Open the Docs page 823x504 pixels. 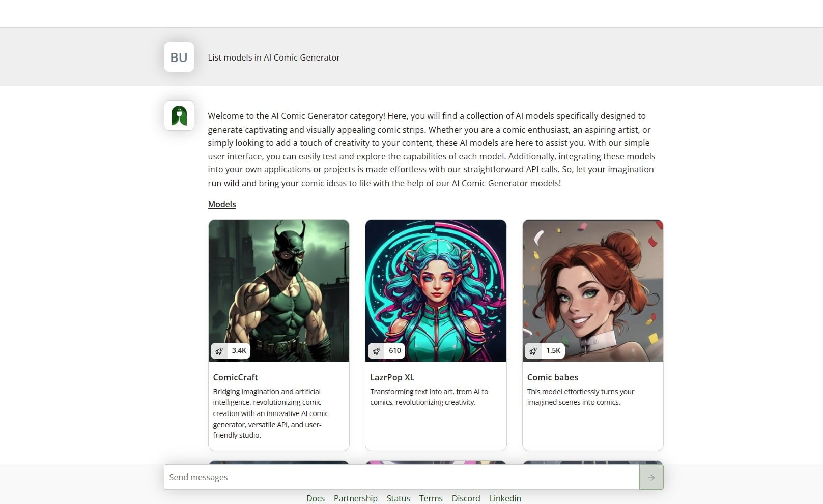(316, 498)
